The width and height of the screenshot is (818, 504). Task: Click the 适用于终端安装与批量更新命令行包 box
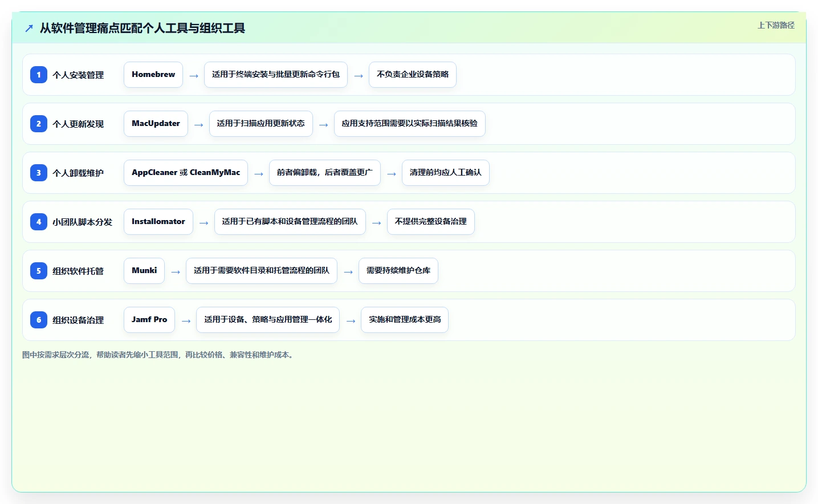tap(276, 75)
